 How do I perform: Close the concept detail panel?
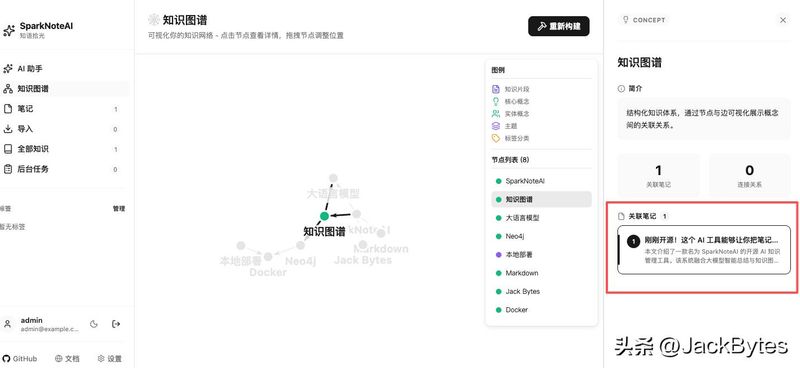click(x=783, y=20)
